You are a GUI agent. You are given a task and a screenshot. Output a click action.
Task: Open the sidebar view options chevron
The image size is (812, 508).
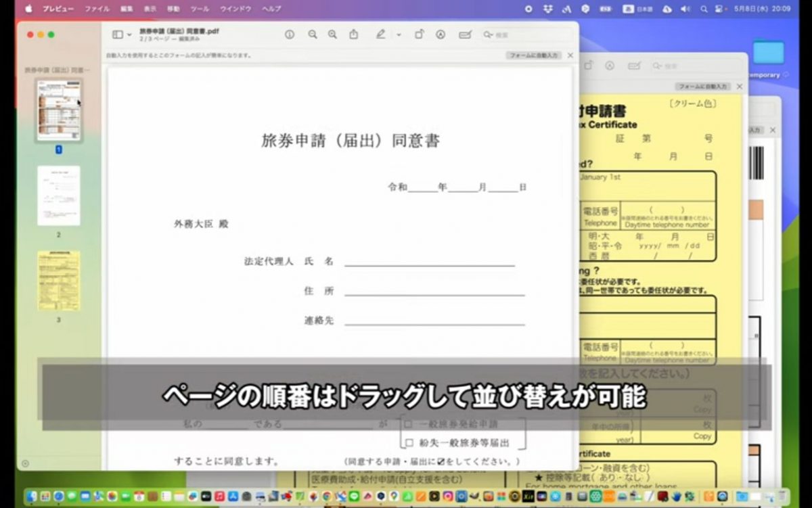129,35
